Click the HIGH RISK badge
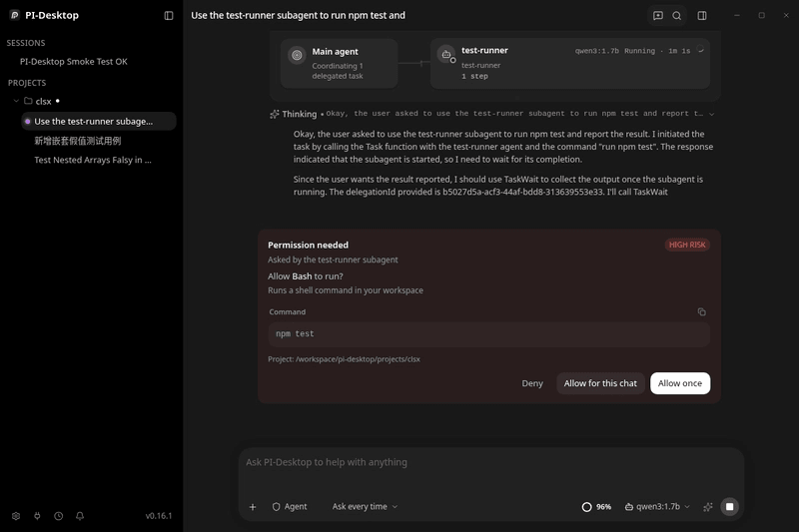Image resolution: width=799 pixels, height=532 pixels. pos(687,245)
